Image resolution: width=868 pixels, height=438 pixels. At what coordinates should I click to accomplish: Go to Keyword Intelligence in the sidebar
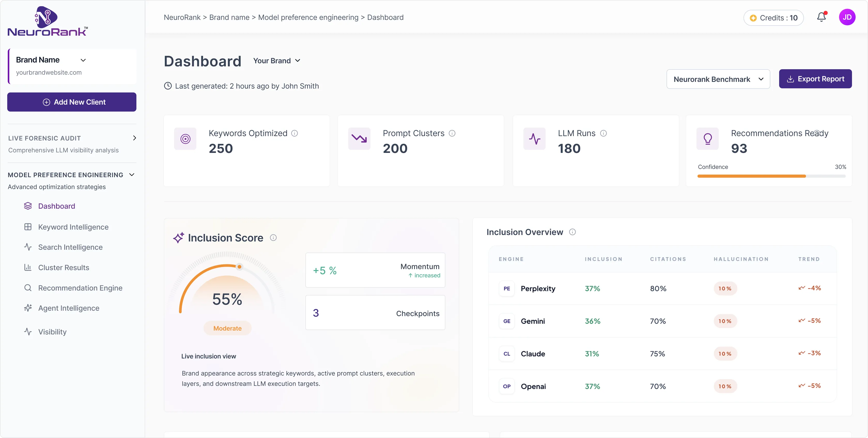pos(73,227)
